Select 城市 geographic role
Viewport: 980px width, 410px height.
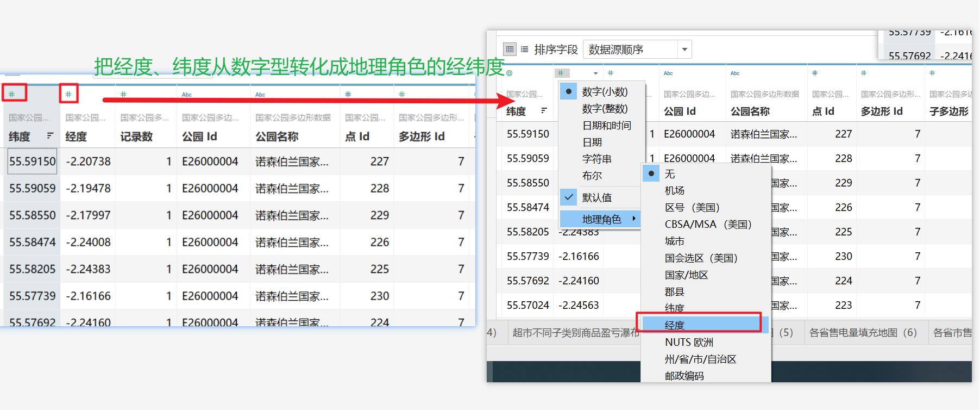pos(706,241)
